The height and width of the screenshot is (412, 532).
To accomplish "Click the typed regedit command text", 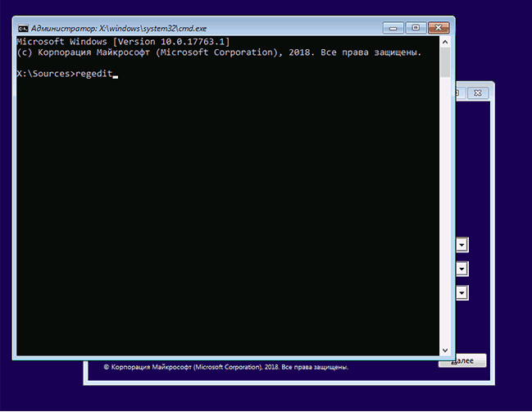I will click(x=94, y=74).
